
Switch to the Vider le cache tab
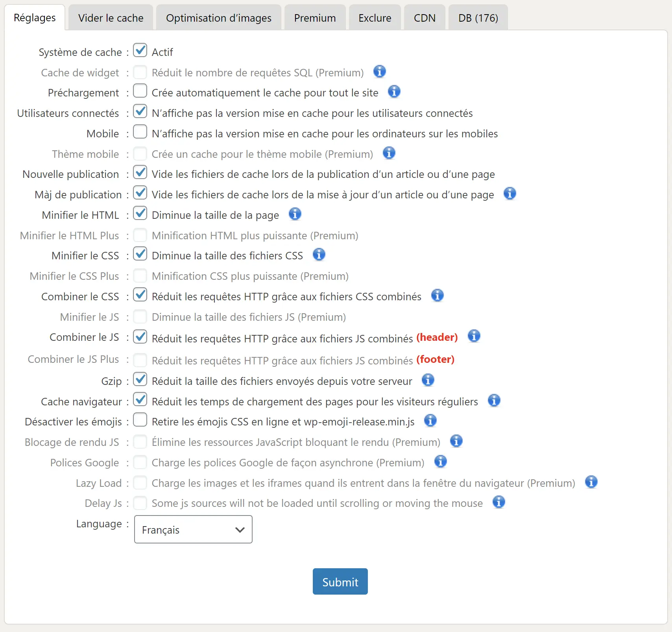pyautogui.click(x=111, y=17)
